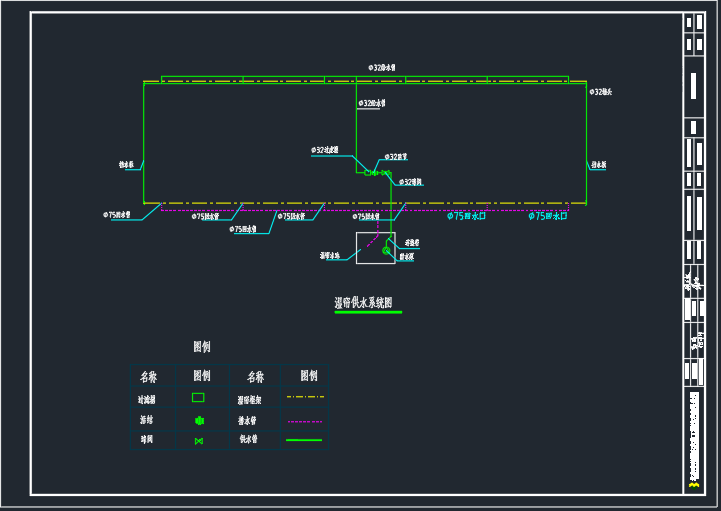Click the green filter rectangle symbol in legend
The width and height of the screenshot is (721, 511).
pyautogui.click(x=198, y=398)
